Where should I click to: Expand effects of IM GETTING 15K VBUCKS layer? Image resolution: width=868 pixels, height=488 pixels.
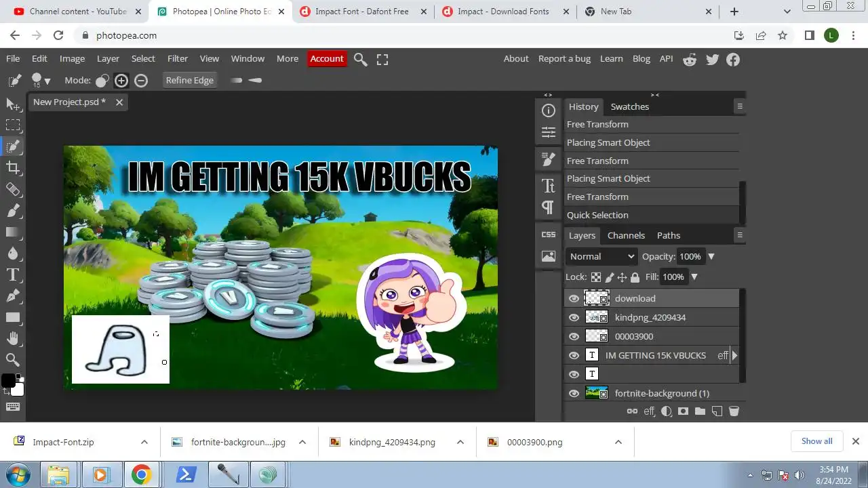coord(734,355)
